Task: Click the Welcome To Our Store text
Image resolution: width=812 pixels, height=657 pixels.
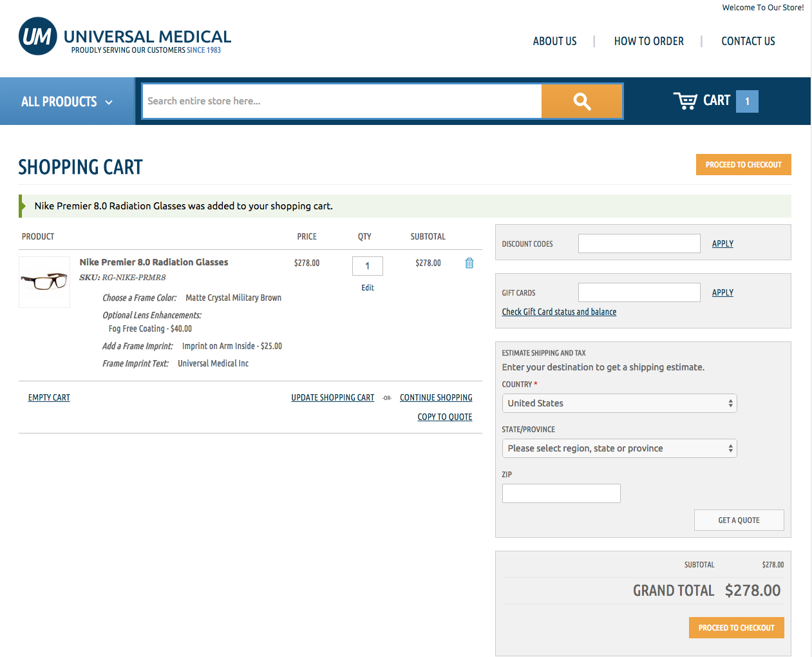Action: [x=763, y=8]
